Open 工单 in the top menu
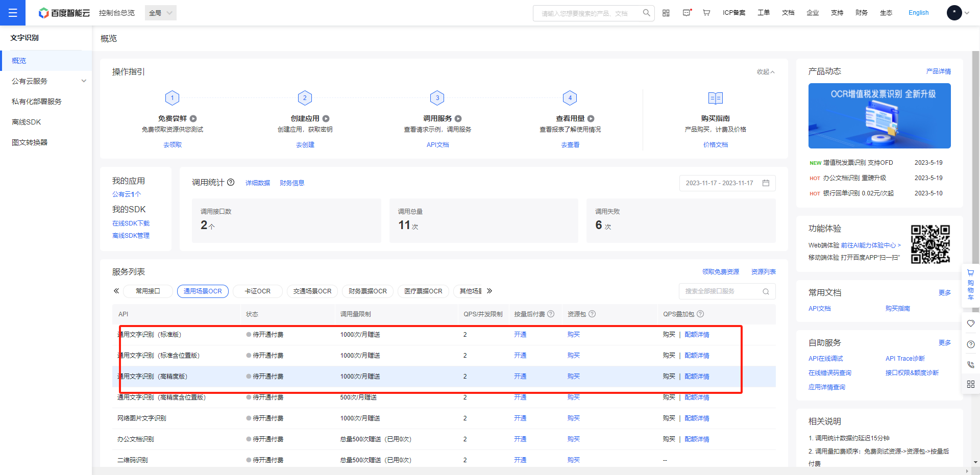980x475 pixels. coord(764,13)
